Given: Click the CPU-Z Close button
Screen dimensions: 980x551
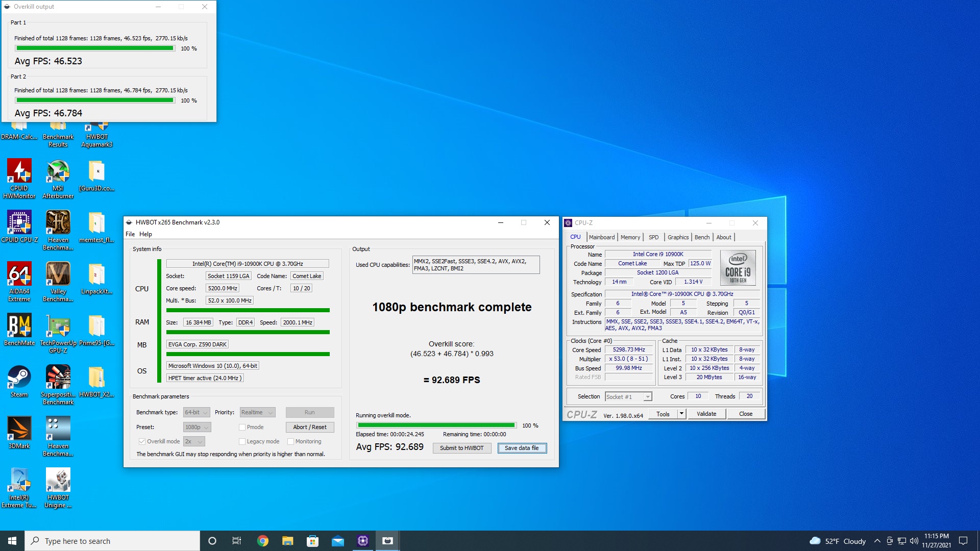Looking at the screenshot, I should click(x=746, y=414).
